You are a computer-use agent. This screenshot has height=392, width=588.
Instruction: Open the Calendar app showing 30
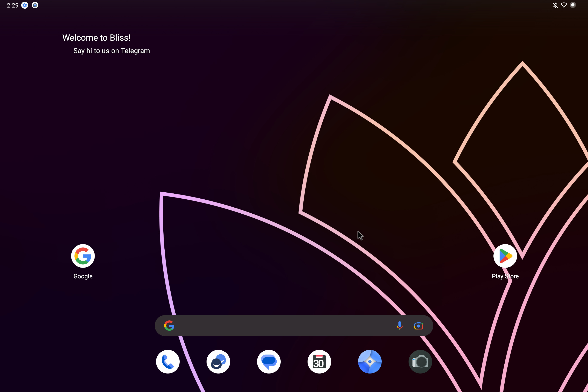319,361
